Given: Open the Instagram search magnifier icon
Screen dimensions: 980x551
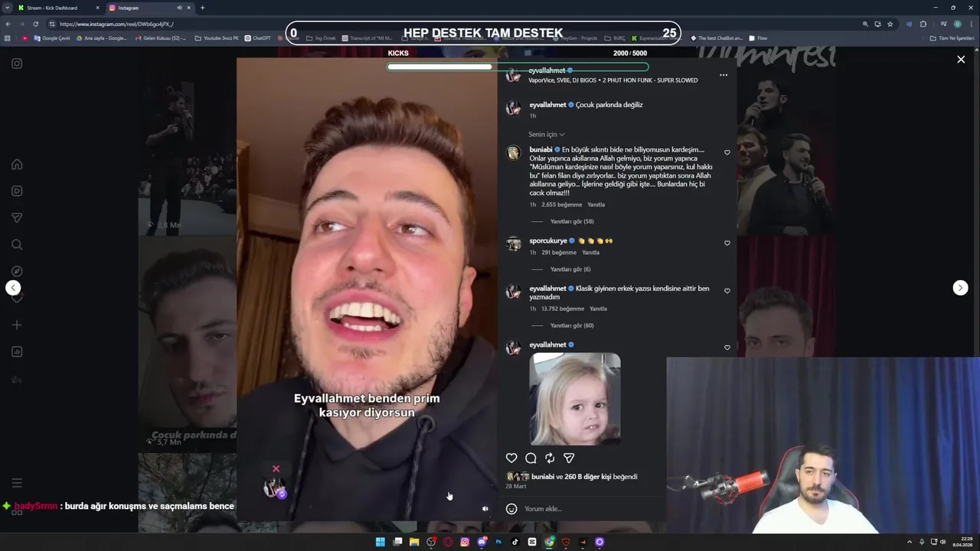Looking at the screenshot, I should 17,245.
